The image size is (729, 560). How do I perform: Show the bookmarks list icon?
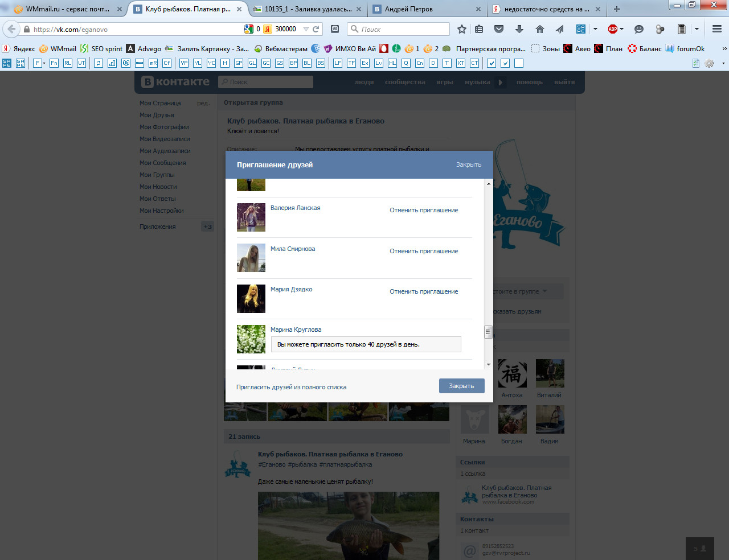479,29
